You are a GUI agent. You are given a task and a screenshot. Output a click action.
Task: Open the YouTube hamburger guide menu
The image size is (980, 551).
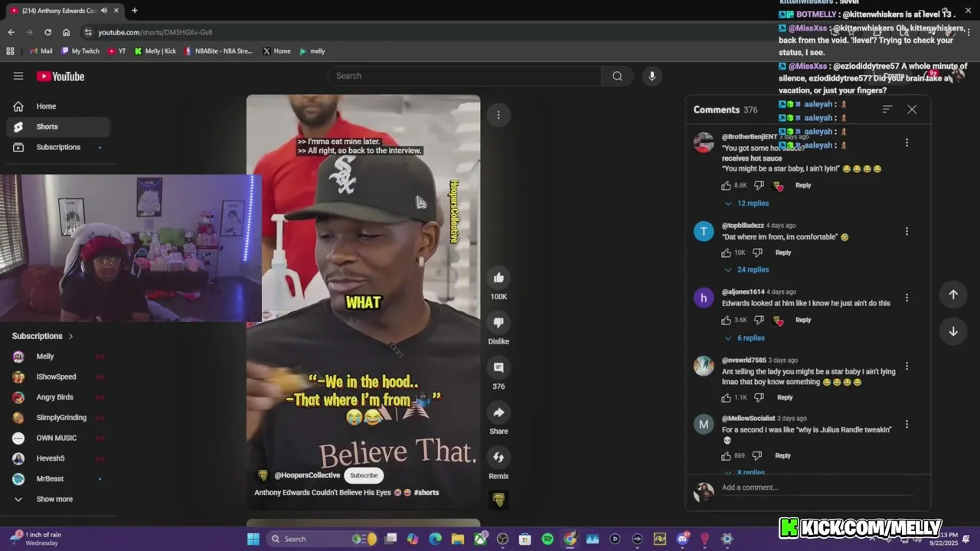[x=18, y=76]
